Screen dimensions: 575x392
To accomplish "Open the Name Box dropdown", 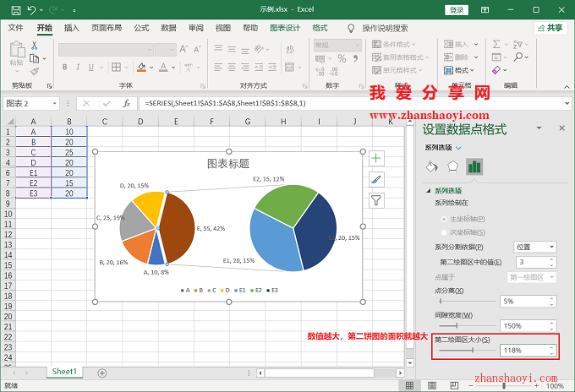I will click(55, 104).
